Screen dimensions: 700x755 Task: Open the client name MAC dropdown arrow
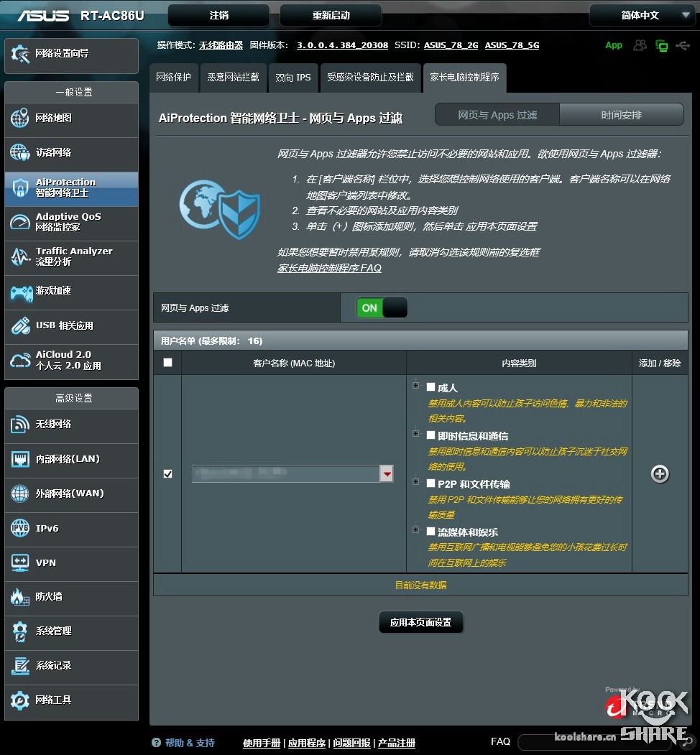point(387,474)
